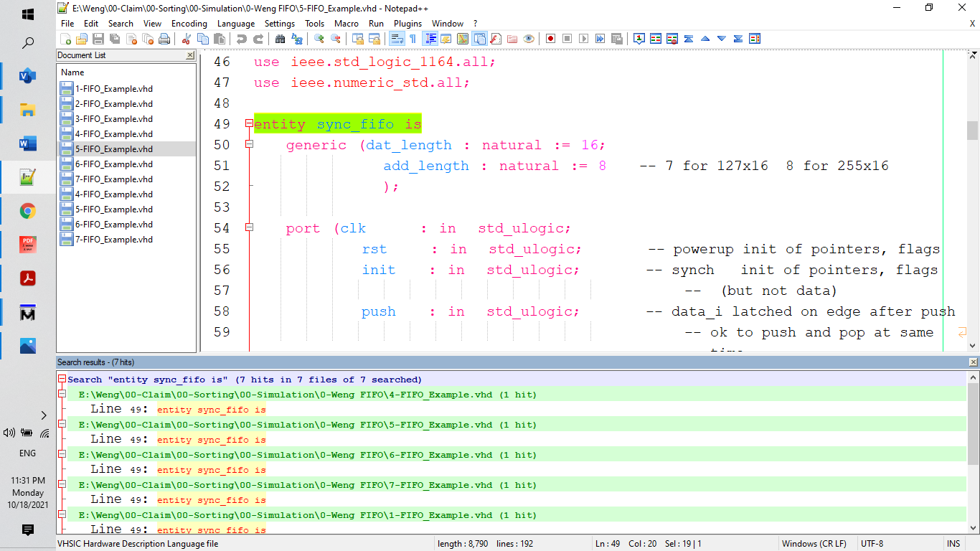980x551 pixels.
Task: Zoom in with the magnifier plus icon
Action: tap(319, 39)
